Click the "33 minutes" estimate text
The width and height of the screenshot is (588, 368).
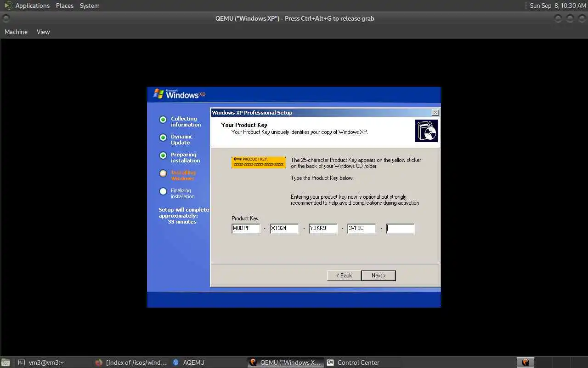click(x=182, y=222)
